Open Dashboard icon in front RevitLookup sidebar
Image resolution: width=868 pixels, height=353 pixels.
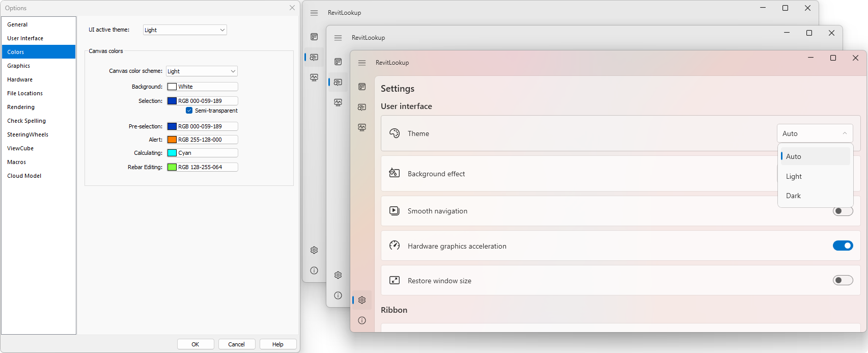(x=362, y=87)
